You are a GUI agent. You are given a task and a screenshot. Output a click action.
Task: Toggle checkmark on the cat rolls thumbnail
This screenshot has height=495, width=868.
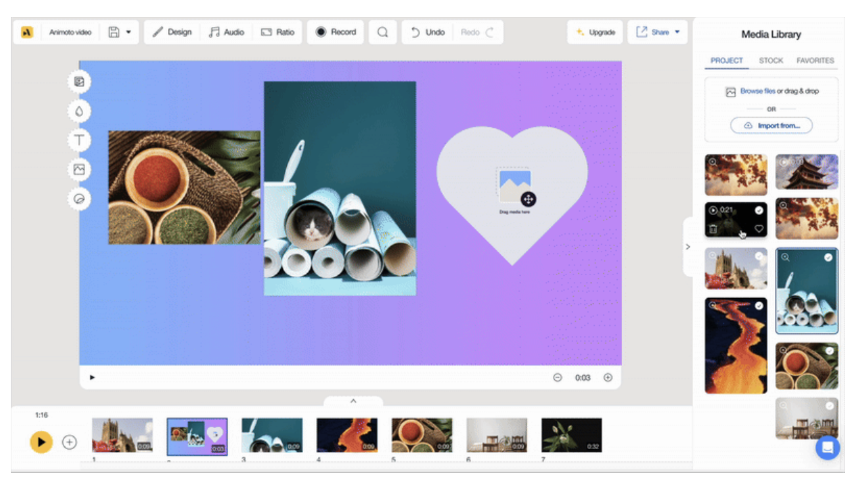(x=828, y=258)
